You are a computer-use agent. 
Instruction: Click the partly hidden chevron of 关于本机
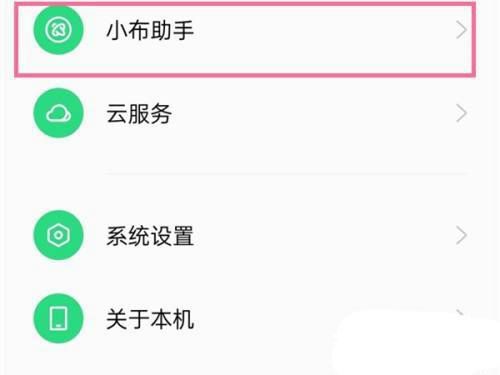(x=460, y=313)
